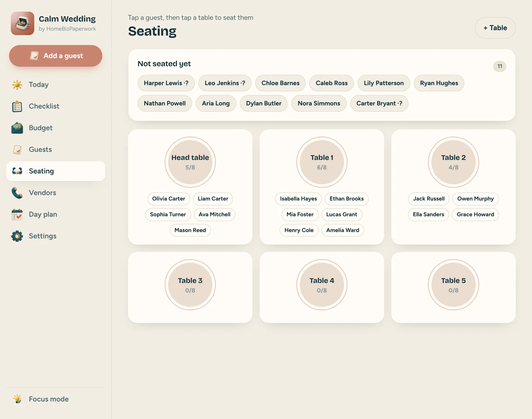Screen dimensions: 532x419
Task: Click the Table 1 circle
Action: [322, 162]
